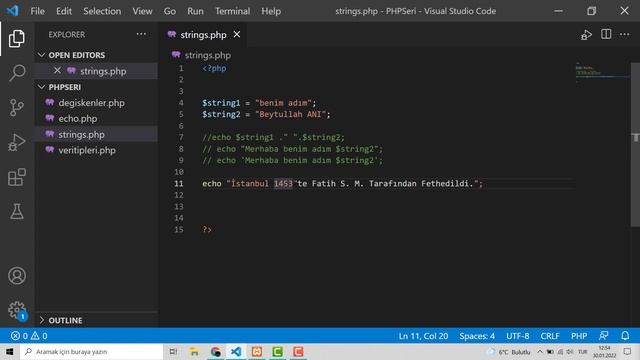640x360 pixels.
Task: Close strings.php in Open Editors list
Action: (x=57, y=71)
